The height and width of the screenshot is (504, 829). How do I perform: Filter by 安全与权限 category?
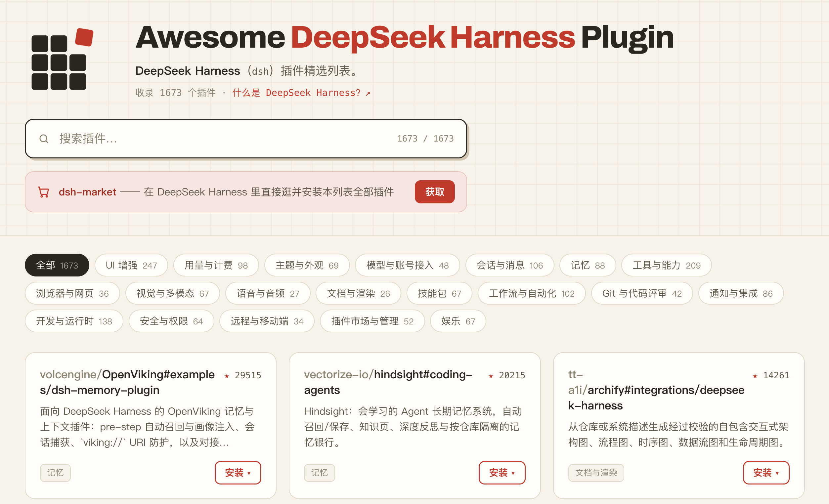coord(171,321)
